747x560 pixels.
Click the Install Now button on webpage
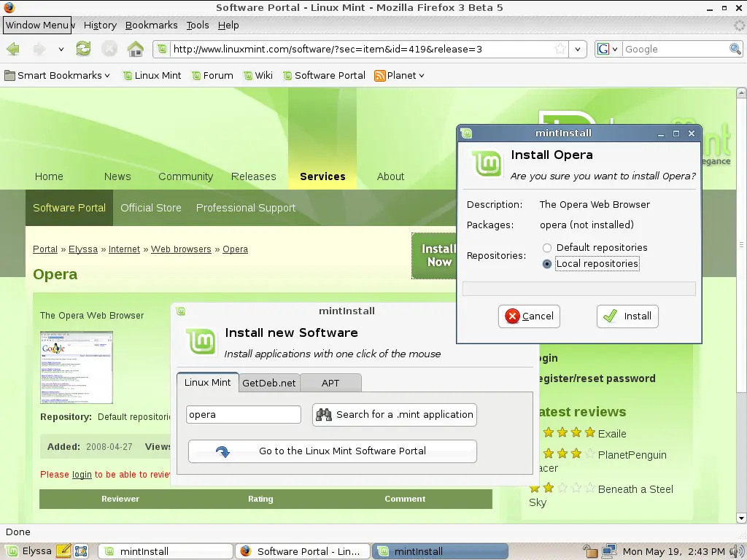point(434,256)
